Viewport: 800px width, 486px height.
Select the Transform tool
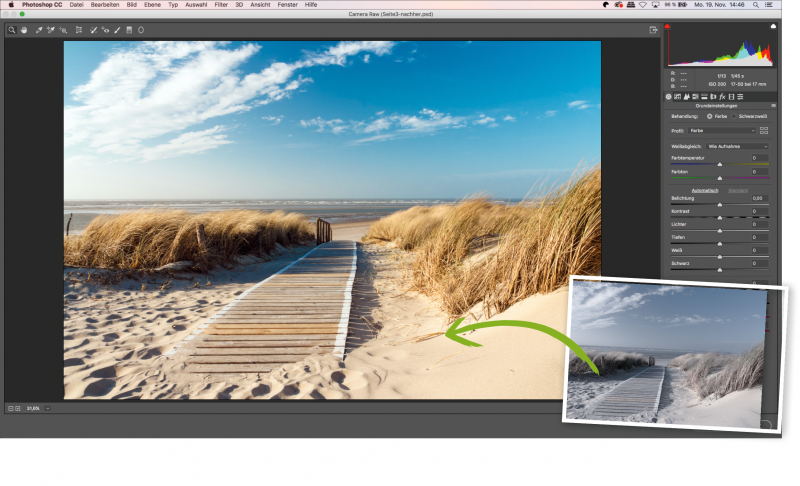click(79, 30)
